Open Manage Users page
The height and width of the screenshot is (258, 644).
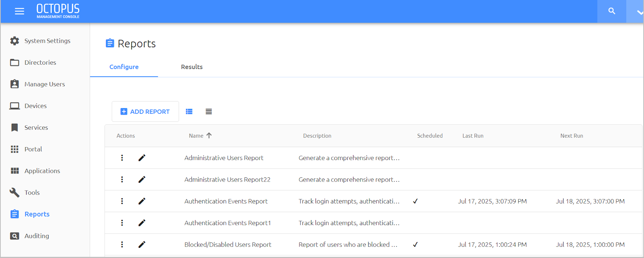tap(45, 84)
